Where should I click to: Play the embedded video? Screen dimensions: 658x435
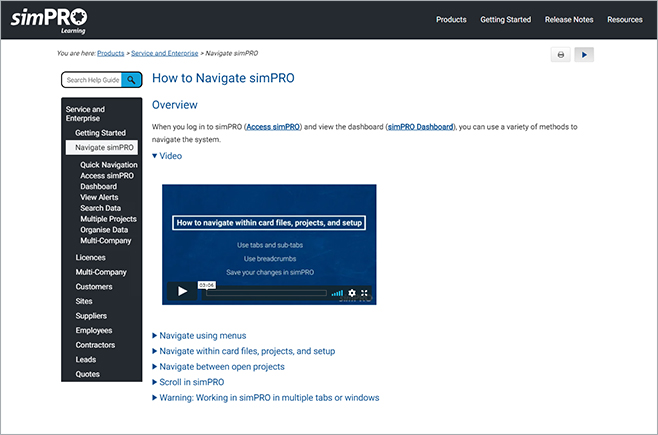(182, 291)
